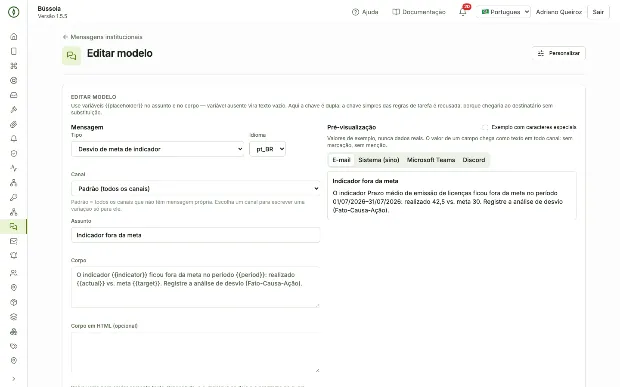Expand the sidebar with bottom chevron
Viewport: 620px width, 387px height.
coord(13,379)
